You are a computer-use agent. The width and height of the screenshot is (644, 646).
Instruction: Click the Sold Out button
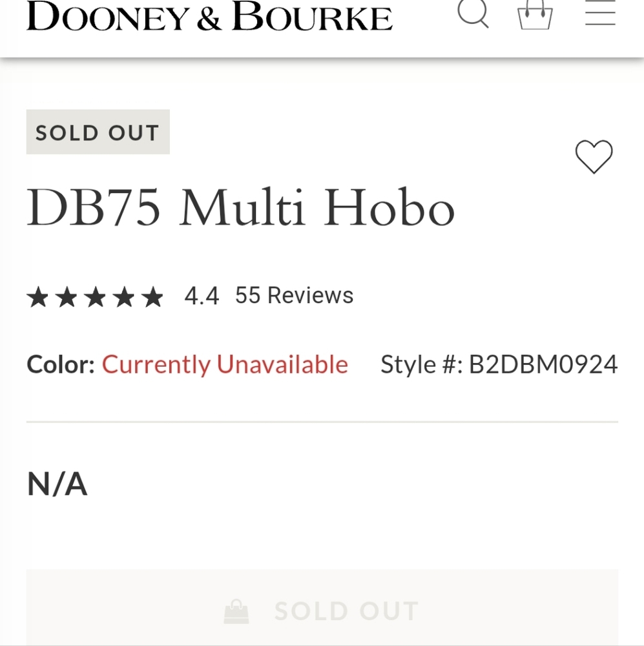click(x=322, y=610)
